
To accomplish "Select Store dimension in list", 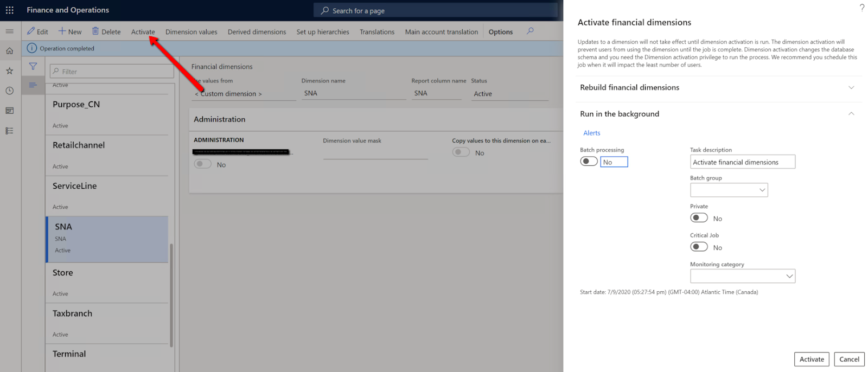I will (107, 283).
